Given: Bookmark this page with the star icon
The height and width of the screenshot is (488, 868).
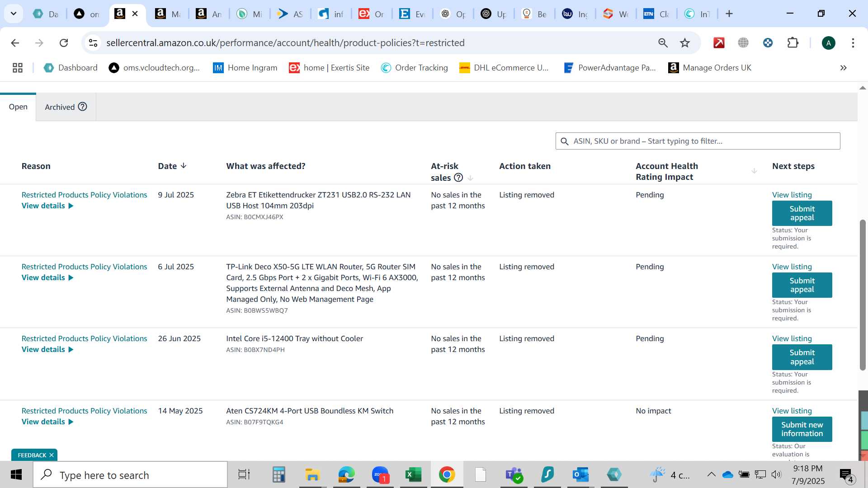Looking at the screenshot, I should (685, 43).
